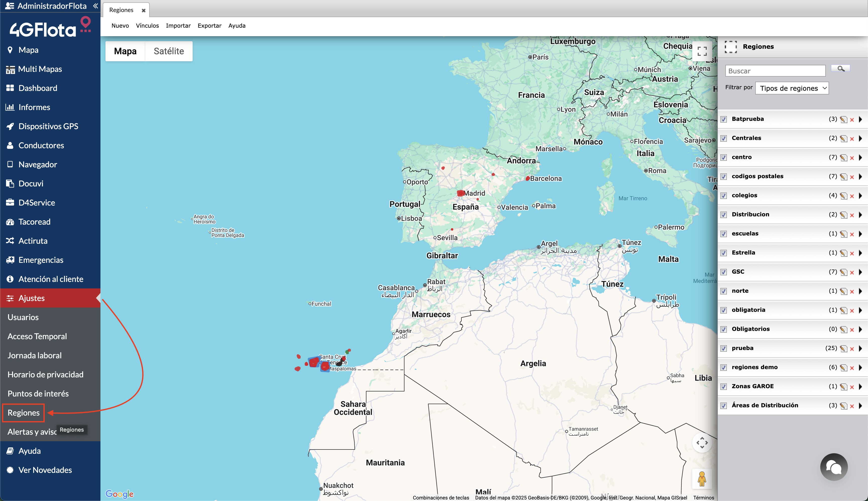This screenshot has width=868, height=501.
Task: Switch to the Satélite map view
Action: coord(169,51)
